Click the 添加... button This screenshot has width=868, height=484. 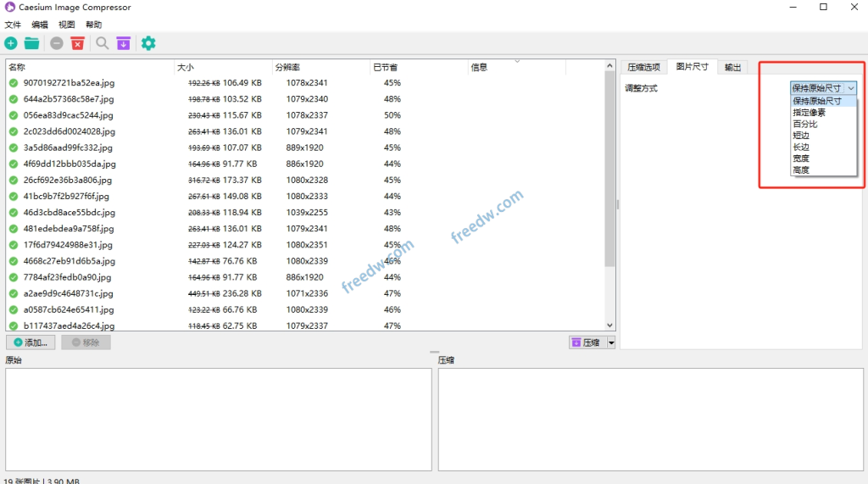pos(31,342)
